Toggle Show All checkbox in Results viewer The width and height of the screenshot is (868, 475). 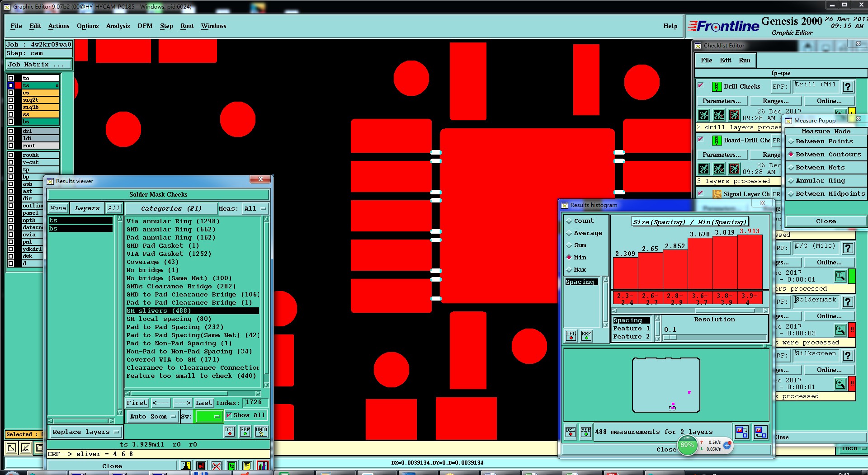[229, 415]
